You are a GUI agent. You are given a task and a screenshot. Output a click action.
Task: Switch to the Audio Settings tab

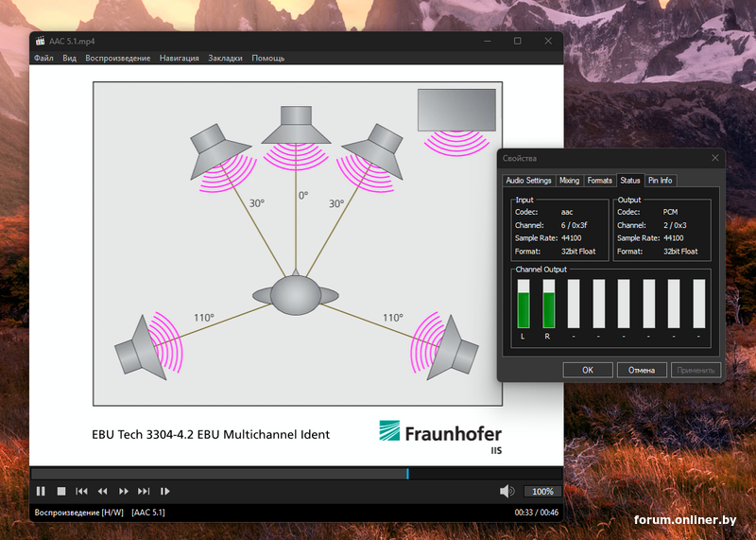pyautogui.click(x=528, y=180)
